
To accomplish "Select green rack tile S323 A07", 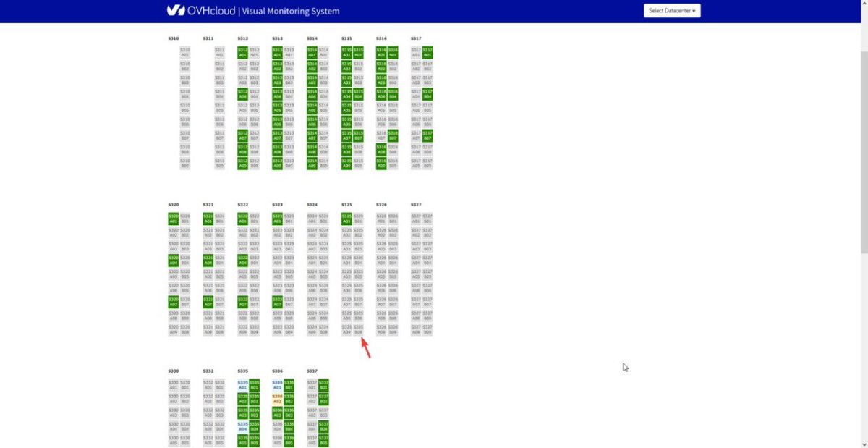I will [277, 301].
